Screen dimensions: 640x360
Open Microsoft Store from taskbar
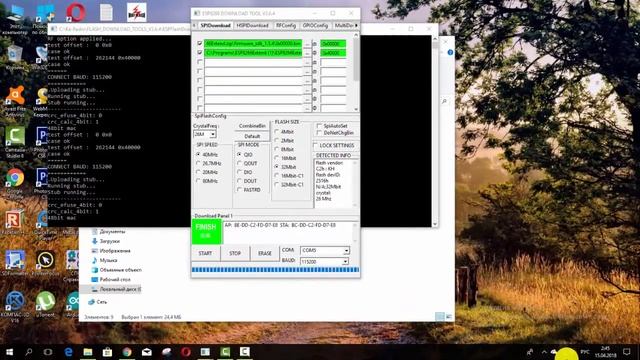pos(107,352)
